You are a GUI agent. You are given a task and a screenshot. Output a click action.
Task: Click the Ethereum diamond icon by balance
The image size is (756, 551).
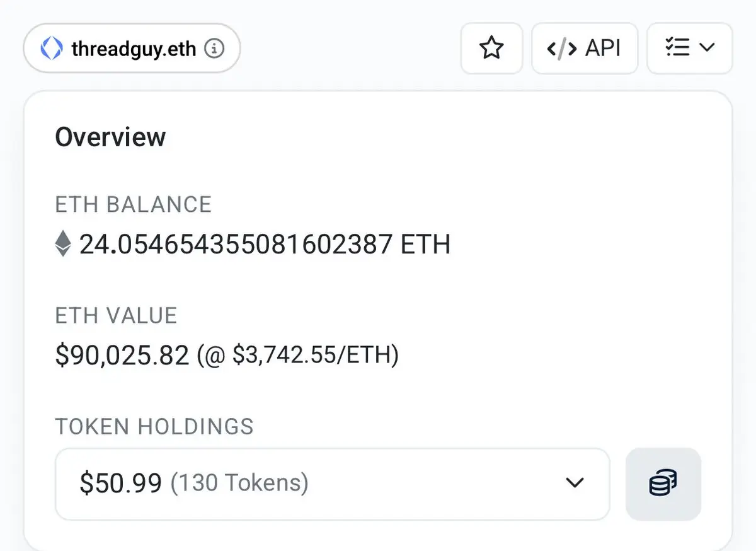pos(63,243)
